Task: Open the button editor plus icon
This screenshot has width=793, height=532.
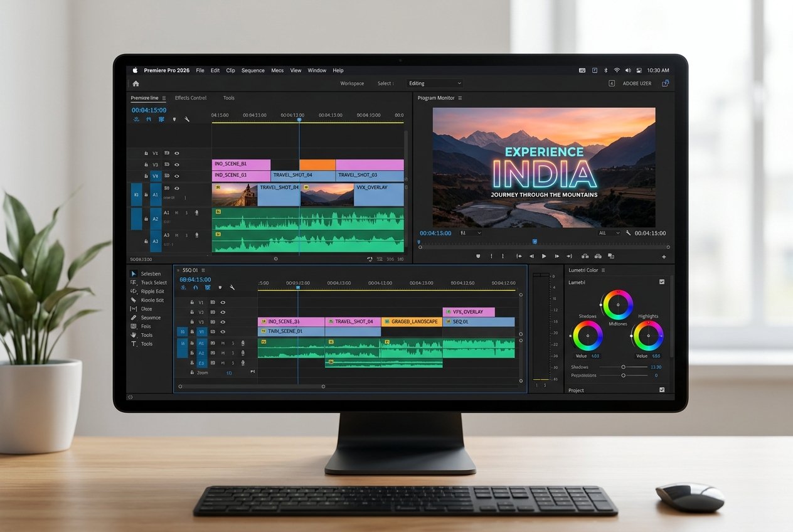Action: coord(664,257)
